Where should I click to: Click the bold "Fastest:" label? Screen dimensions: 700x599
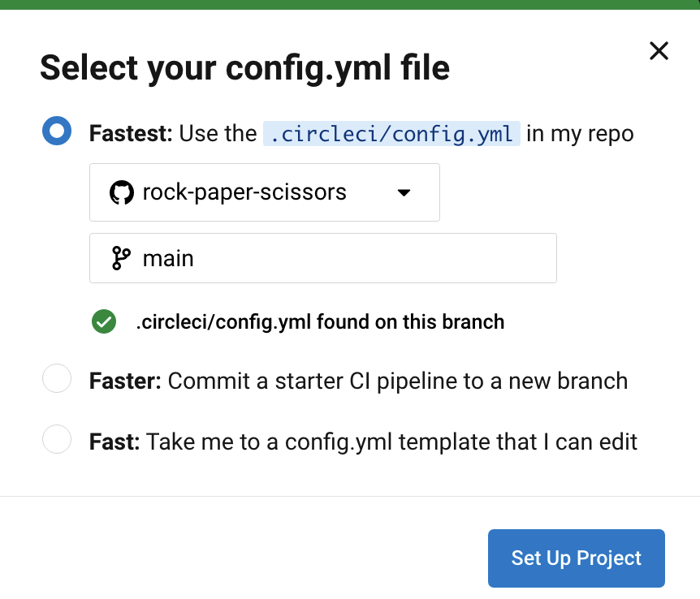point(131,134)
